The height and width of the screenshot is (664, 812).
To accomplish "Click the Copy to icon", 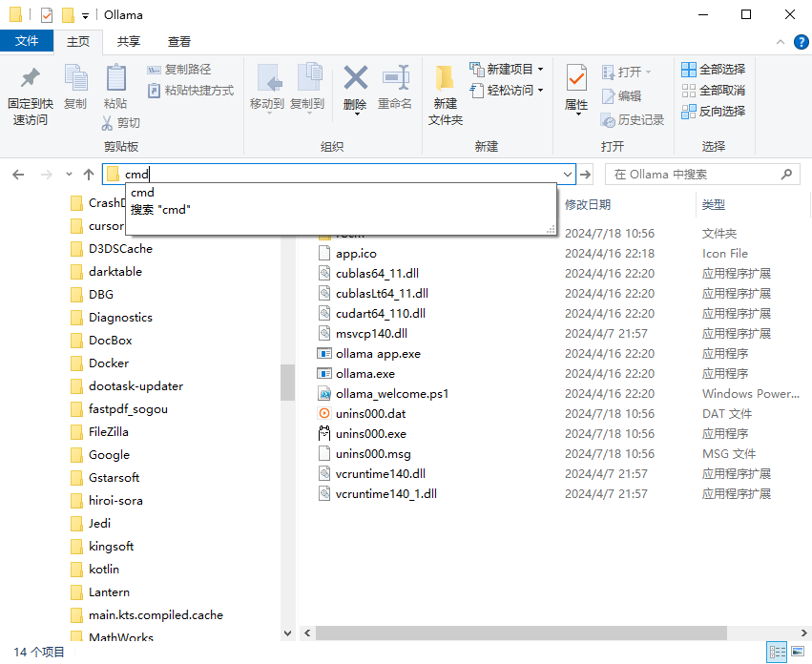I will (309, 77).
